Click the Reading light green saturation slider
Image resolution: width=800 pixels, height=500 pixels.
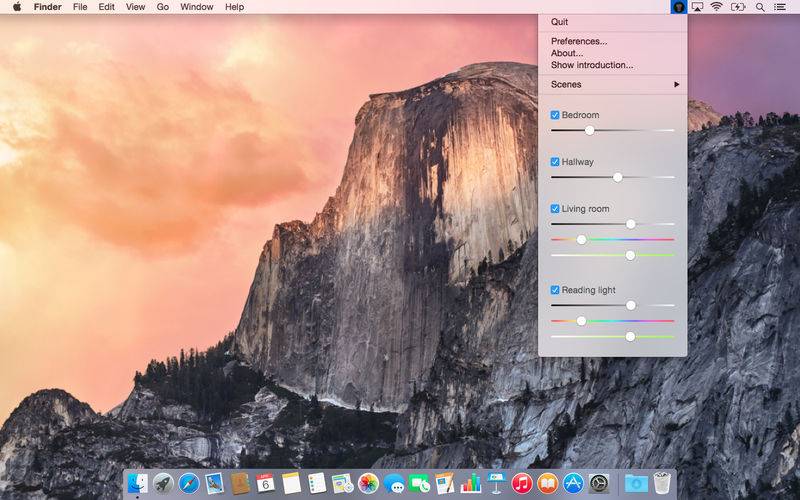point(613,337)
